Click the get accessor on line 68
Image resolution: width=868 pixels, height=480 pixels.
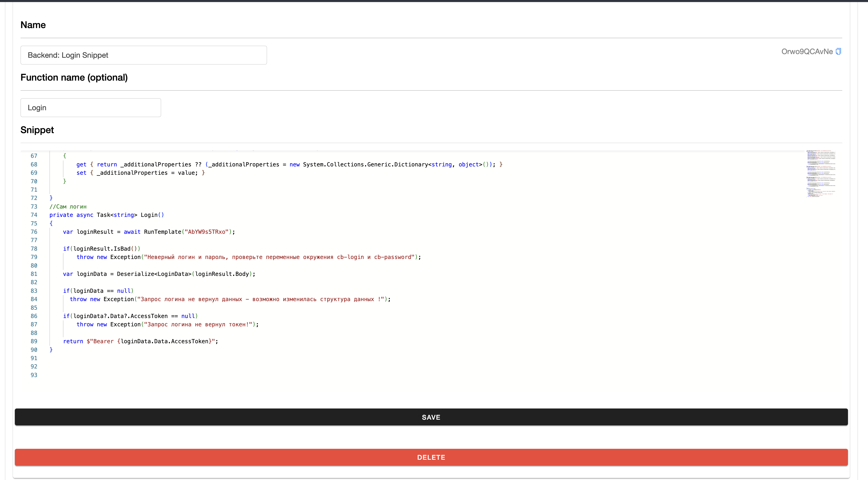pyautogui.click(x=81, y=164)
